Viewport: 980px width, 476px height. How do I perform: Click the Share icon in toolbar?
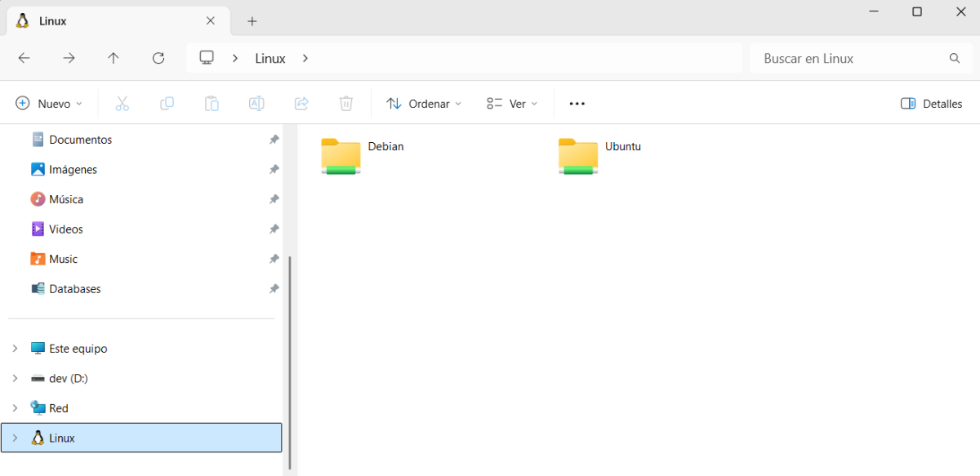[301, 104]
